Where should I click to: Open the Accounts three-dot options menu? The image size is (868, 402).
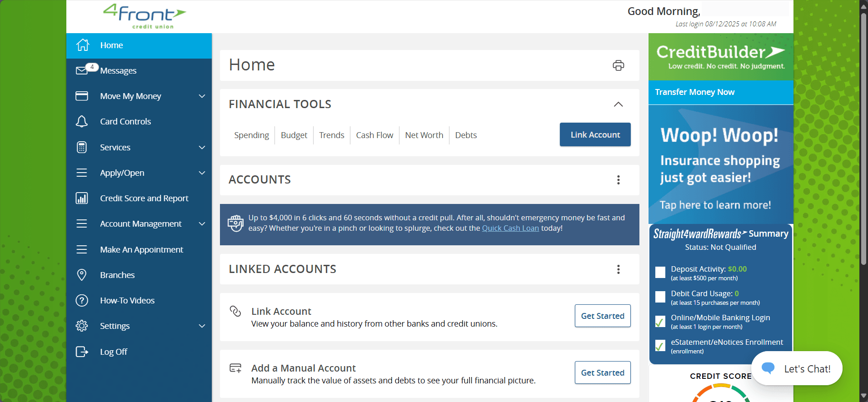(x=619, y=180)
